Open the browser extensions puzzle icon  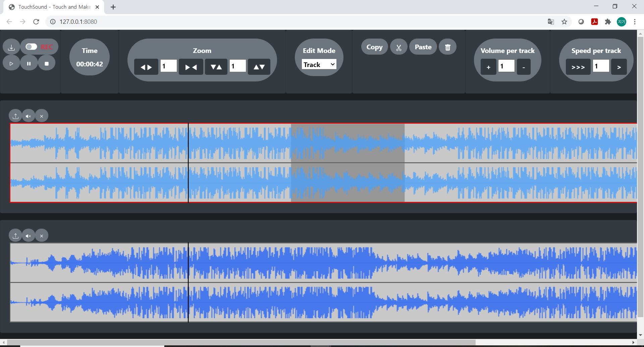[608, 22]
